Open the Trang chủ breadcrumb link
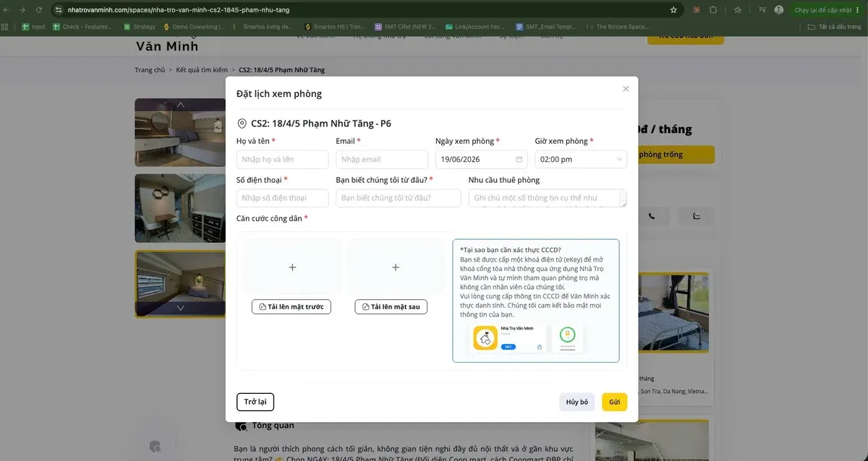The height and width of the screenshot is (461, 868). (x=150, y=70)
